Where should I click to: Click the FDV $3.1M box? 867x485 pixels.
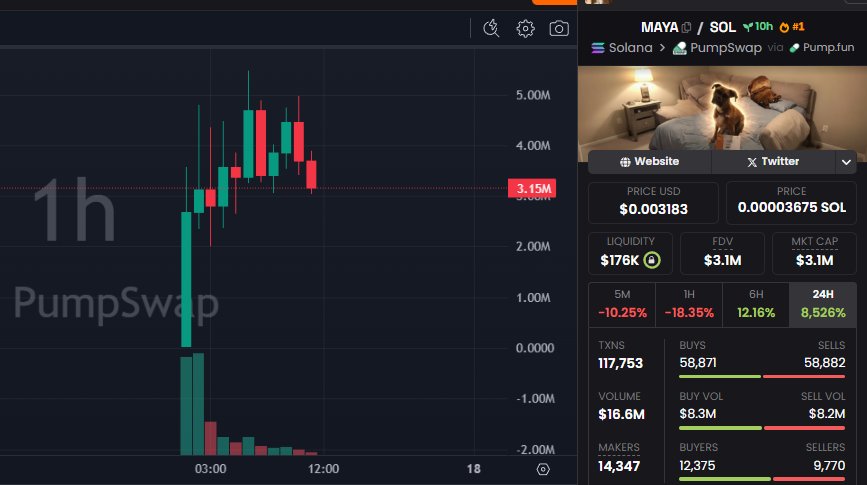pyautogui.click(x=722, y=253)
